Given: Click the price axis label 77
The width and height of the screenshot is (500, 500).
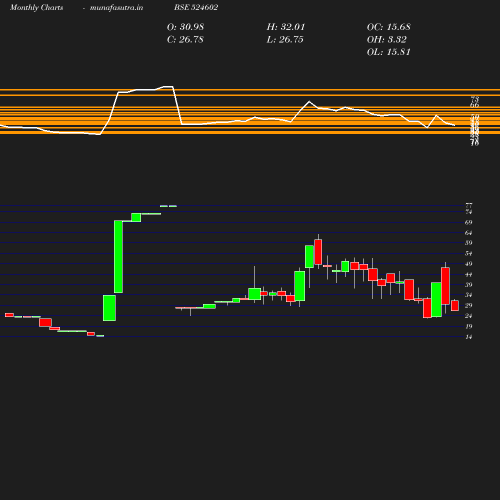Looking at the screenshot, I should pos(469,205).
